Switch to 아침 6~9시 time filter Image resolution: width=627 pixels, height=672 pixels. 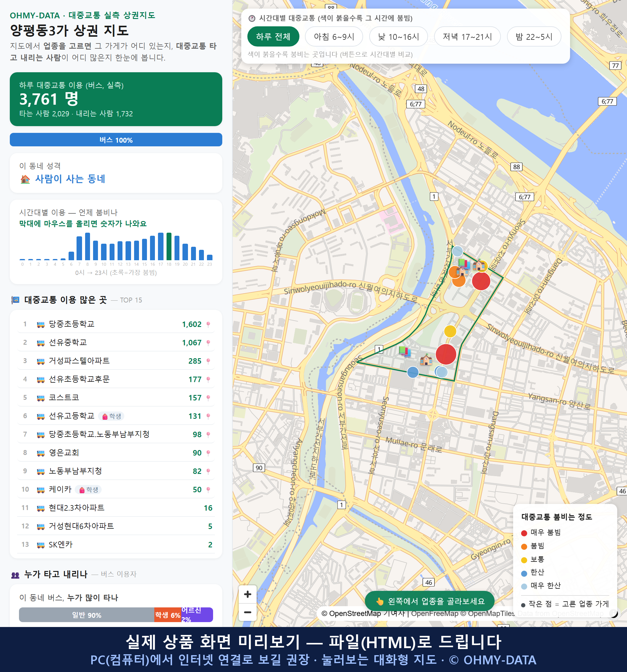click(334, 36)
